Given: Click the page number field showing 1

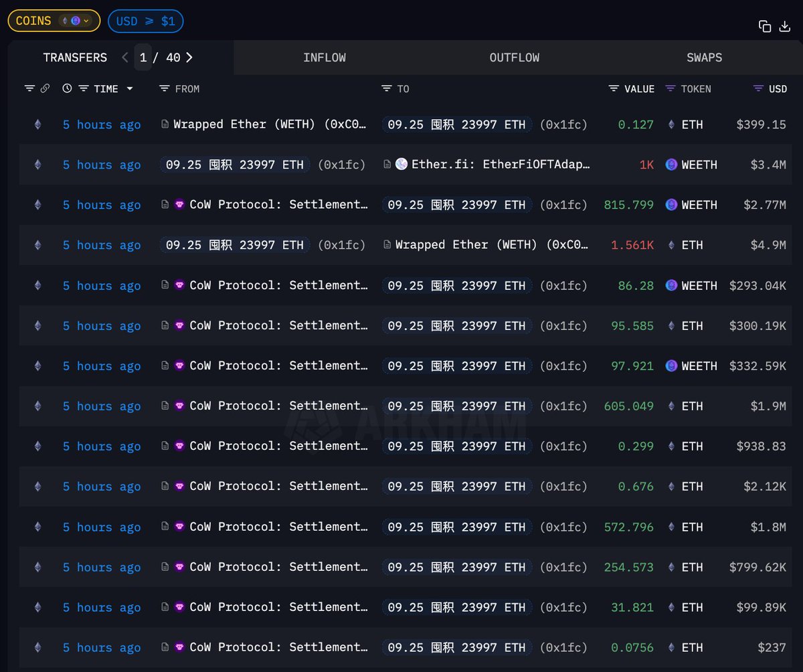Looking at the screenshot, I should pos(143,58).
